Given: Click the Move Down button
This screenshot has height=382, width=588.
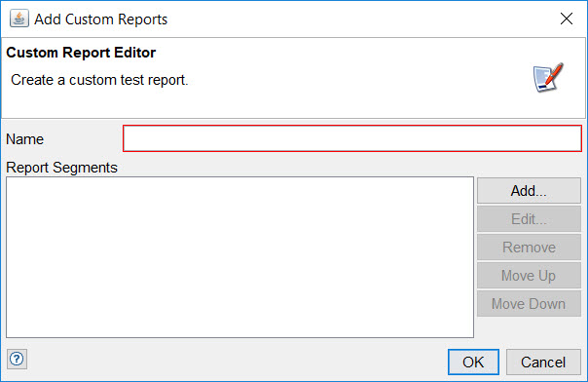Looking at the screenshot, I should (x=529, y=304).
